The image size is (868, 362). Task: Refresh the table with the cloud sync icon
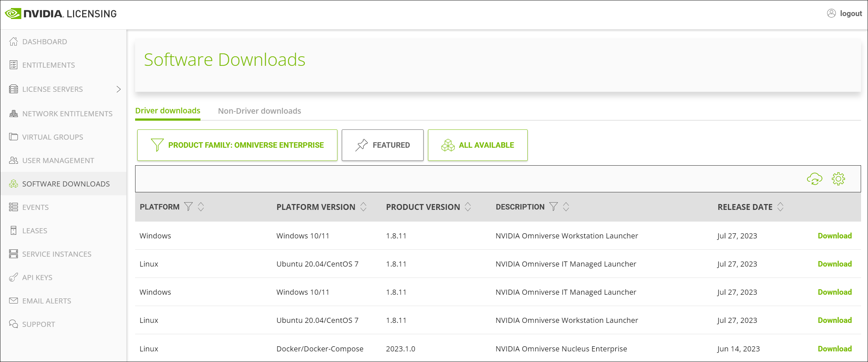click(x=814, y=179)
